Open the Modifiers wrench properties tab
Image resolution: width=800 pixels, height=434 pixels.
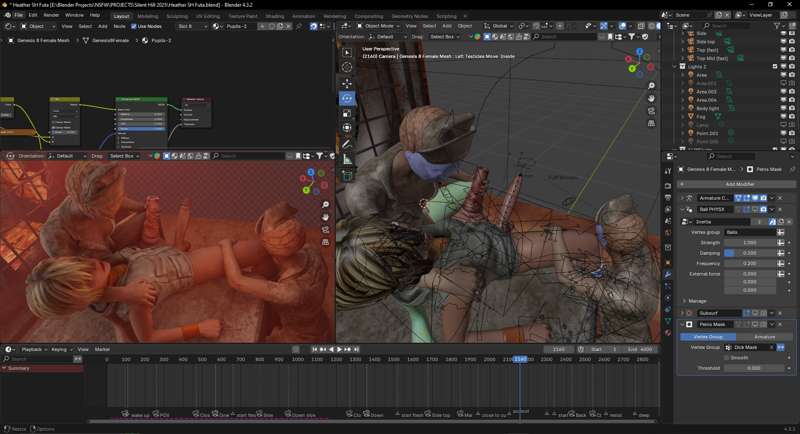[668, 273]
